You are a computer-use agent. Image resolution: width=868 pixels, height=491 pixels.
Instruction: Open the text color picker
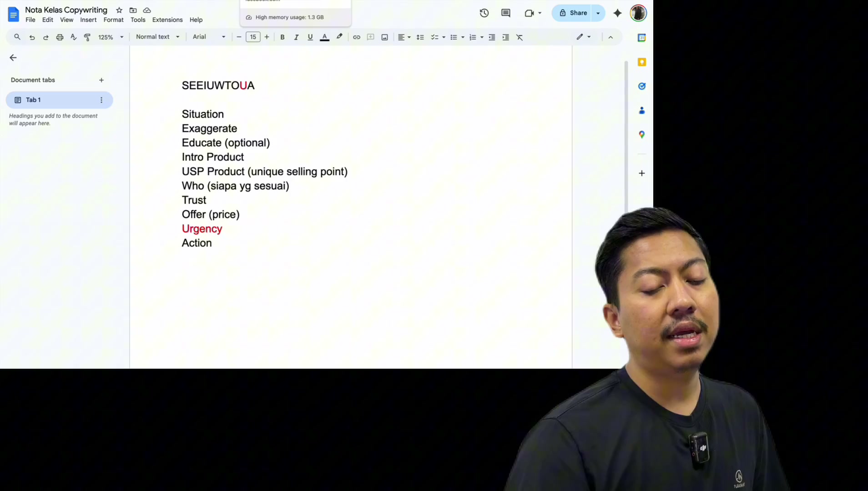coord(324,37)
